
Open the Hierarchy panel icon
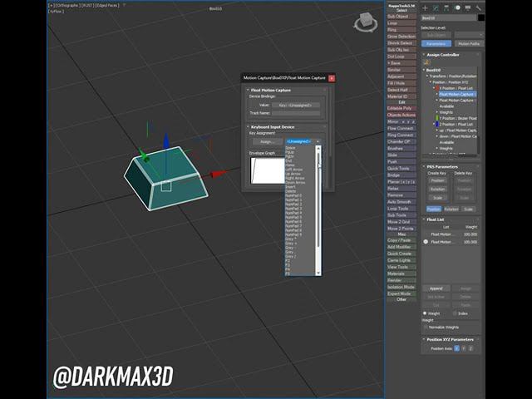(x=446, y=7)
